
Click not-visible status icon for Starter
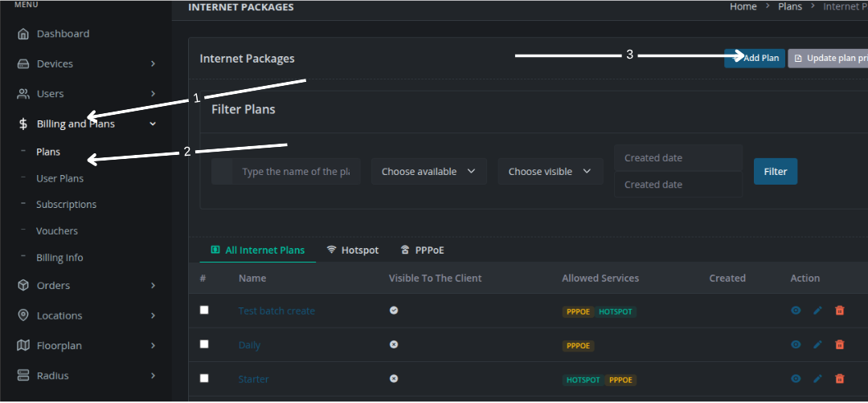tap(394, 379)
